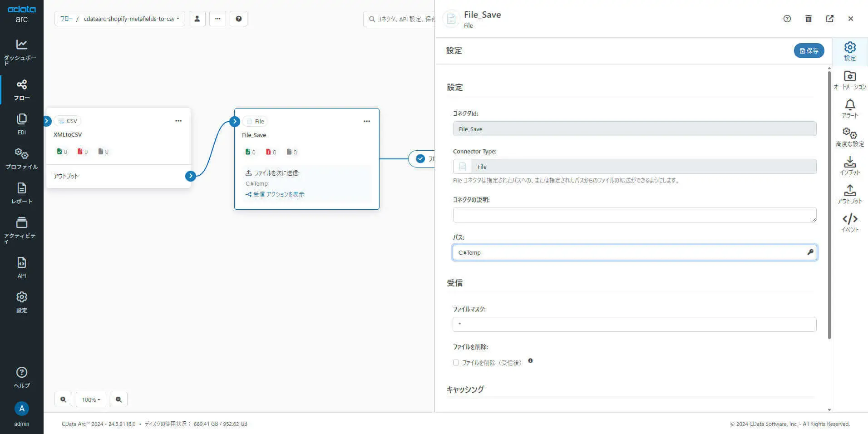Open the XMLtoCSV connector options menu

coord(178,121)
